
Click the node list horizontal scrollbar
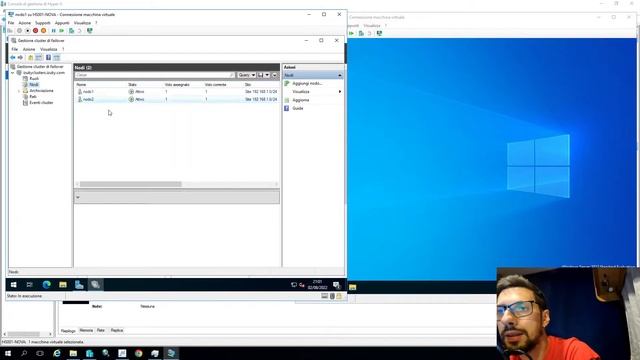(x=131, y=184)
